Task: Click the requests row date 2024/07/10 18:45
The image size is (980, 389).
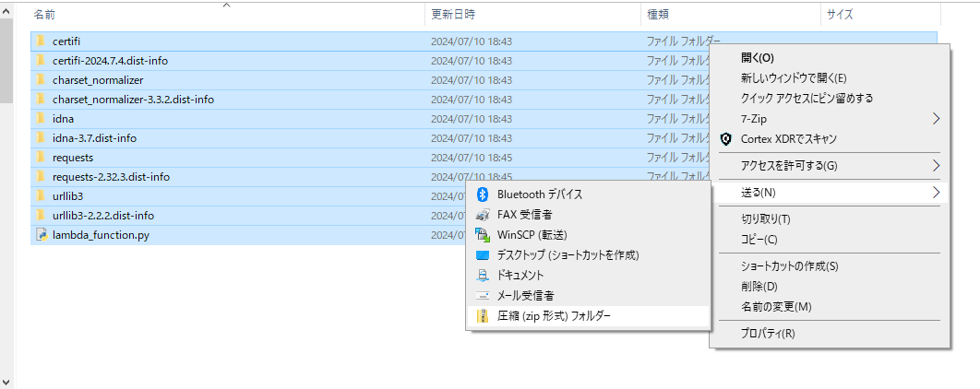Action: (x=472, y=158)
